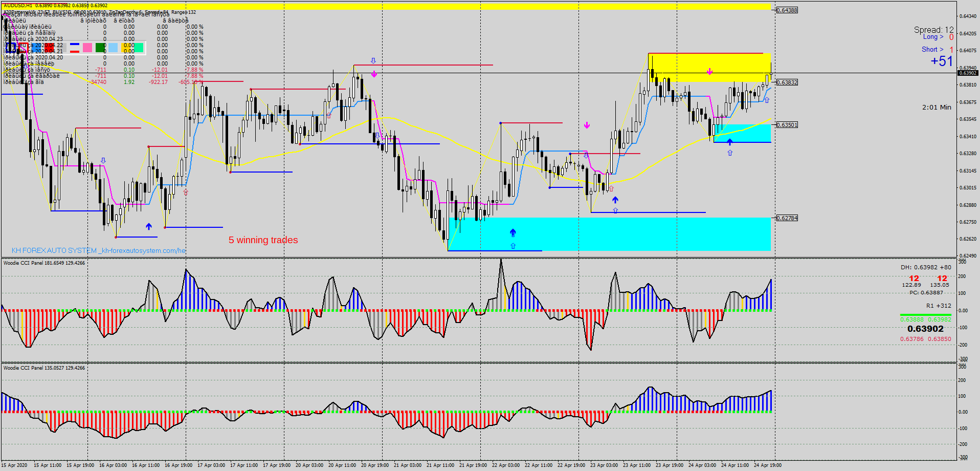Click the '2:01 Min' candle timer label
Screen dimensions: 980x471
point(937,108)
